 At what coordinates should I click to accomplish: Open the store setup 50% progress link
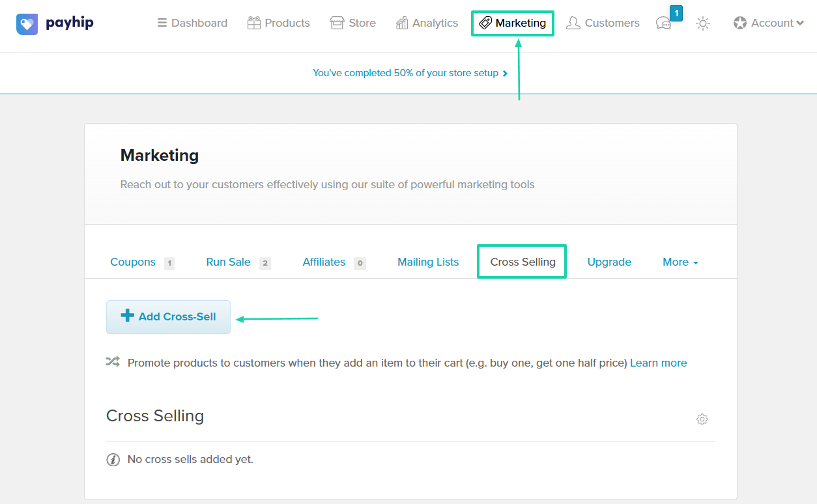410,73
